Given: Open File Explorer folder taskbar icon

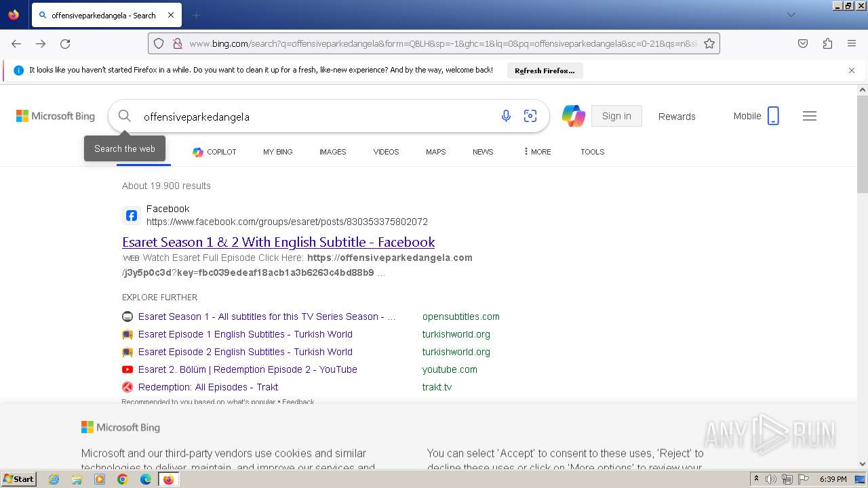Looking at the screenshot, I should (x=77, y=479).
